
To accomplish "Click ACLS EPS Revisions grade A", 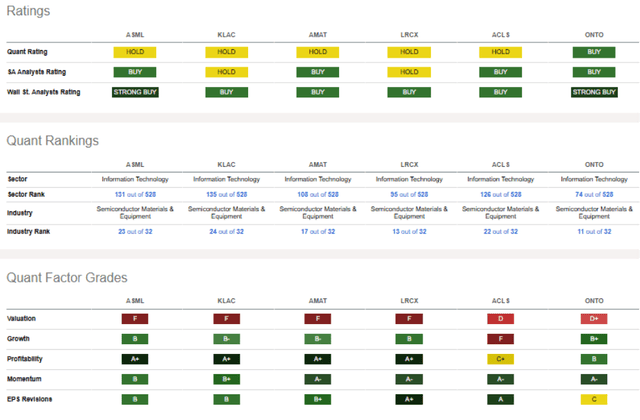I will point(500,400).
